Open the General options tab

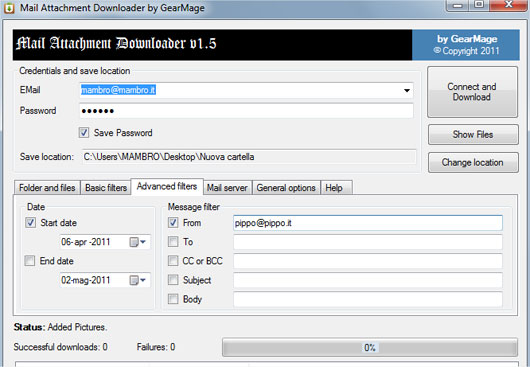click(286, 188)
